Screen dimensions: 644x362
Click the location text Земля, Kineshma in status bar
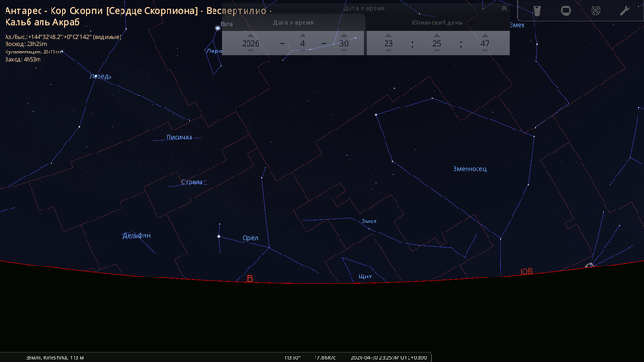54,358
